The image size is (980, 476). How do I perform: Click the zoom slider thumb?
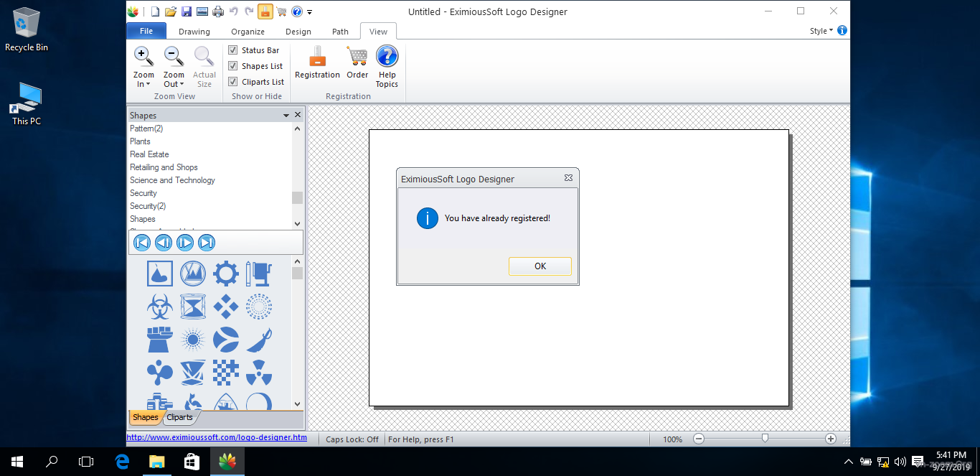(x=765, y=438)
